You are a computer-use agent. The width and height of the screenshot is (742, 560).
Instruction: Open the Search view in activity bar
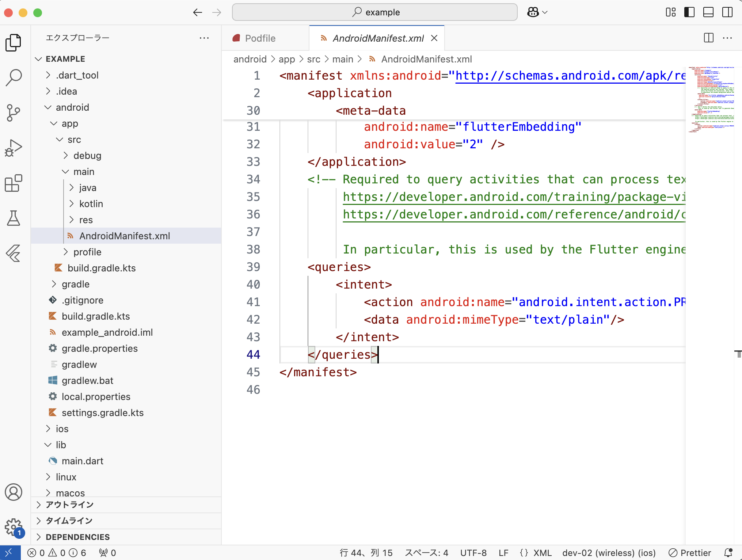(14, 77)
